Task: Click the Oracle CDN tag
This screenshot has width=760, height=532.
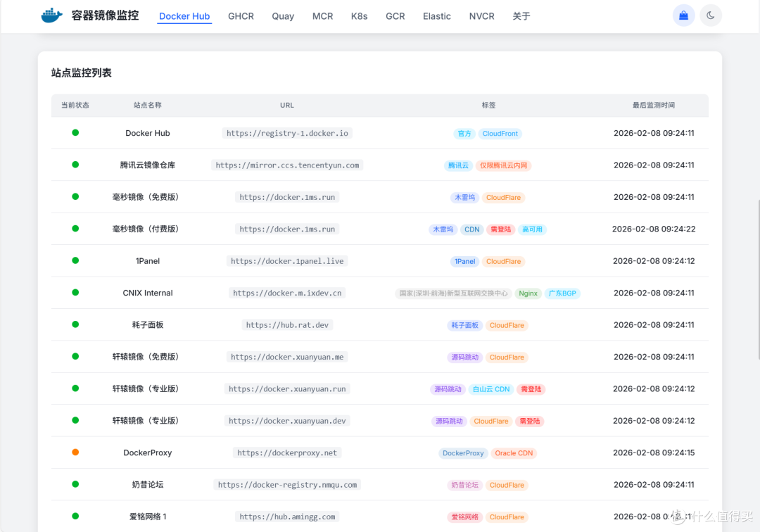Action: pos(514,453)
